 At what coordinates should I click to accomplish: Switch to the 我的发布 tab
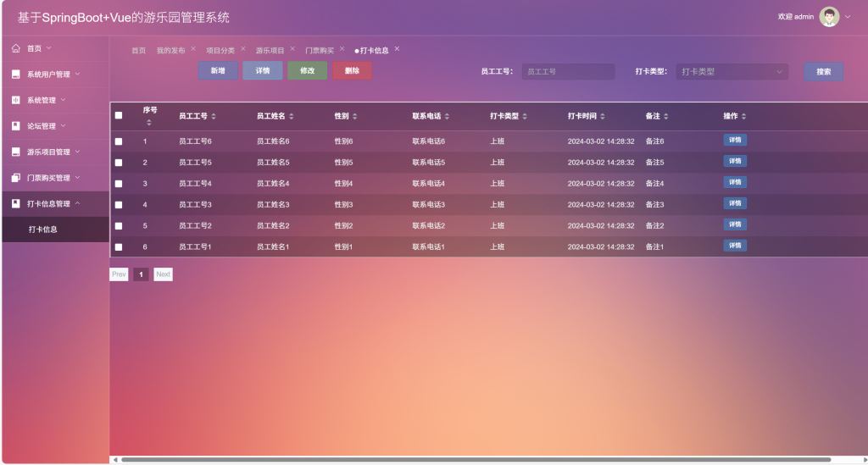(170, 50)
